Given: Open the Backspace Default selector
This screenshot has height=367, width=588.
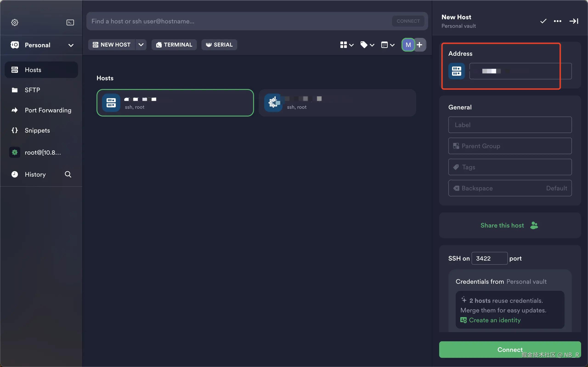Looking at the screenshot, I should coord(510,188).
